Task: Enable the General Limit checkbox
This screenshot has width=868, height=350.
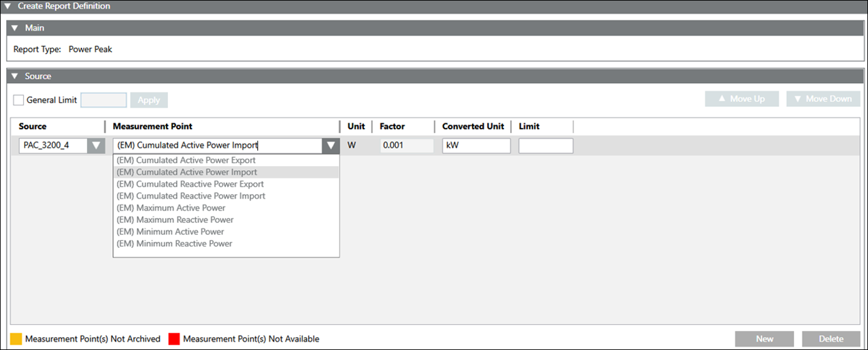Action: 18,100
